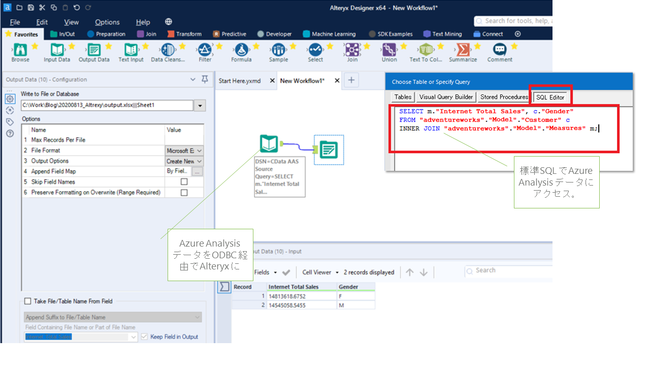The width and height of the screenshot is (650, 365).
Task: Toggle Keep Field in Output checkbox
Action: 144,336
